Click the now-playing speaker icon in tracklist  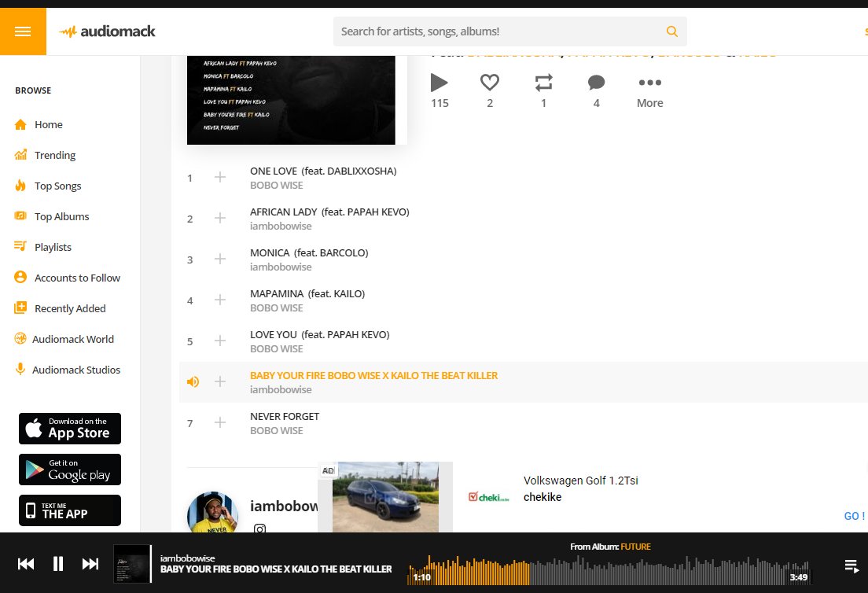(193, 381)
